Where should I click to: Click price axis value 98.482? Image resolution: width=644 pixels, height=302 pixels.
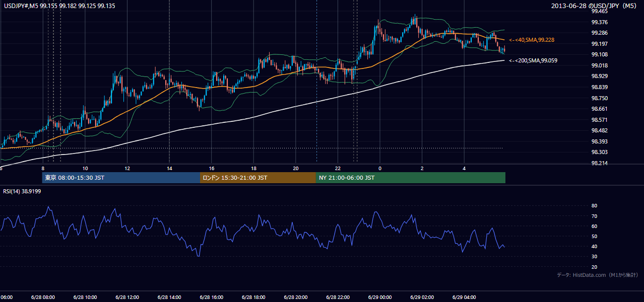(599, 130)
